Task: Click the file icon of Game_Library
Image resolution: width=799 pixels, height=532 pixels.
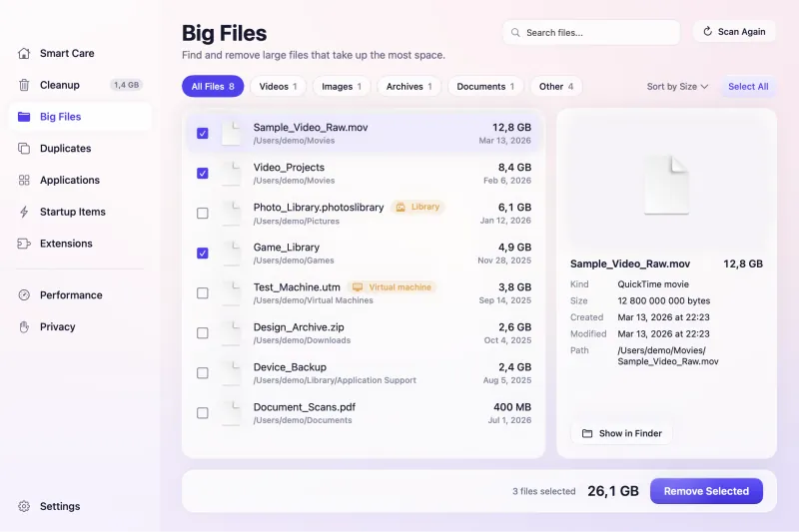Action: point(232,253)
